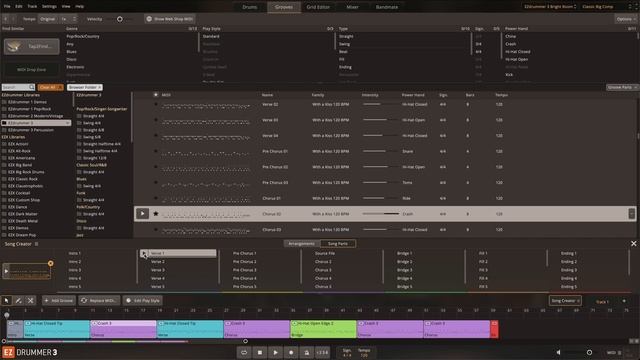Toggle the Song Creator button on the track bar

[x=565, y=301]
